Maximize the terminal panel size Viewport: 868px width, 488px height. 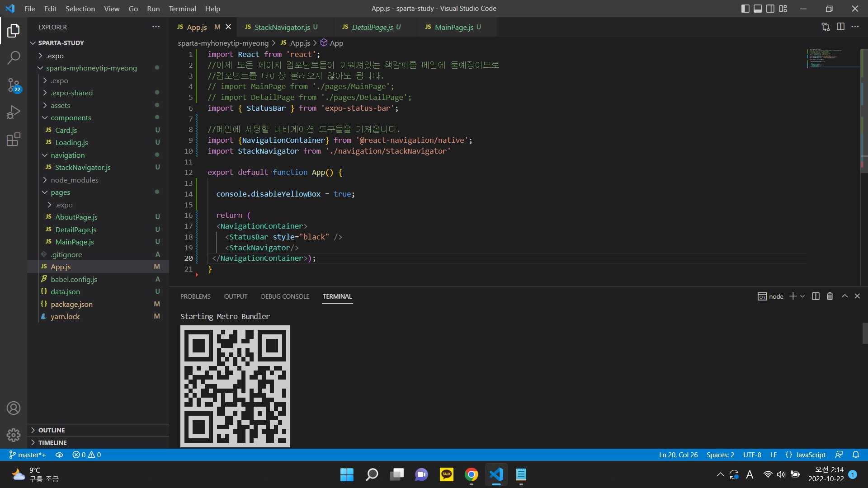844,296
